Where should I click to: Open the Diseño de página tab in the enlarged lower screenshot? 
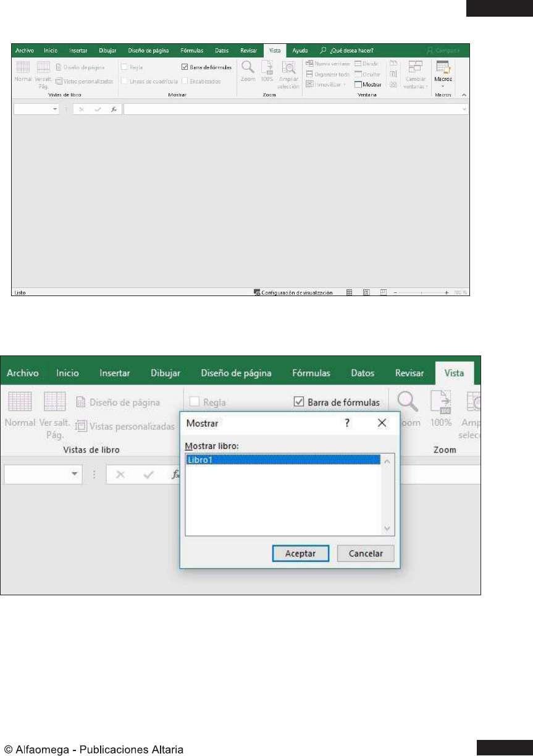(x=236, y=373)
